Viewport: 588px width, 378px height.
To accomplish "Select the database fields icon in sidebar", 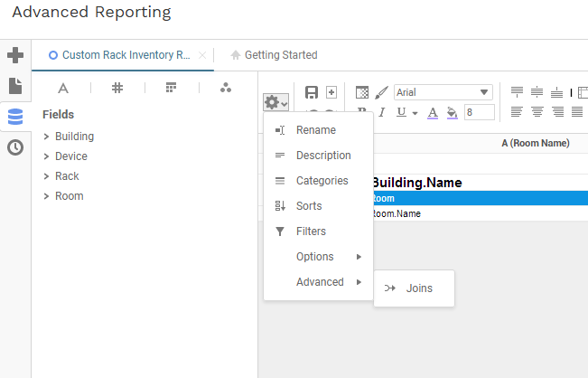I will (15, 117).
